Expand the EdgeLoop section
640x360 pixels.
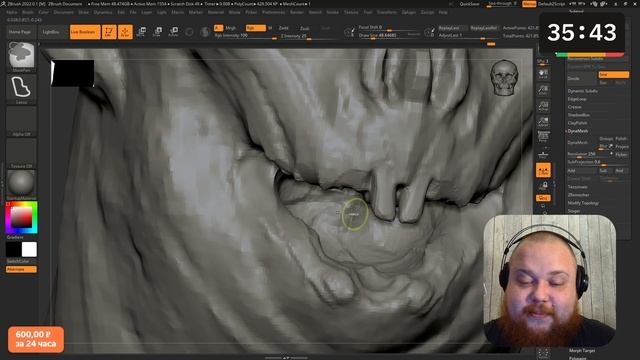(x=577, y=99)
